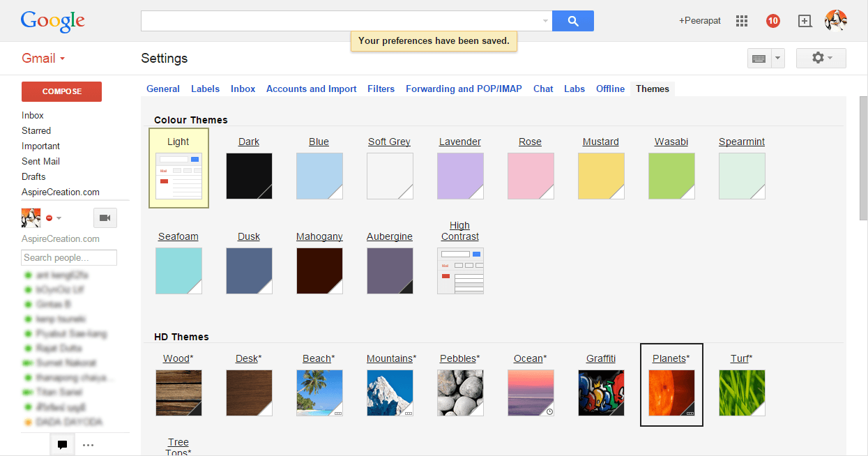Start a video call with camera icon
The height and width of the screenshot is (456, 868).
coord(105,218)
